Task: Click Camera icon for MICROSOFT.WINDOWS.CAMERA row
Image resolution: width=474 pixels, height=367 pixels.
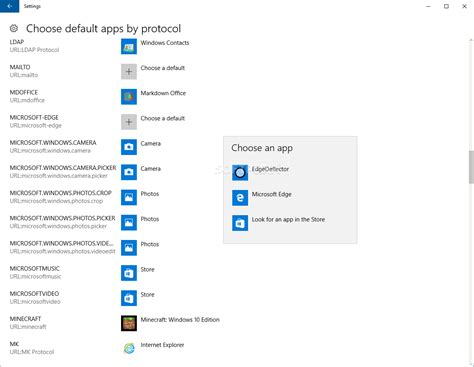Action: click(x=129, y=147)
